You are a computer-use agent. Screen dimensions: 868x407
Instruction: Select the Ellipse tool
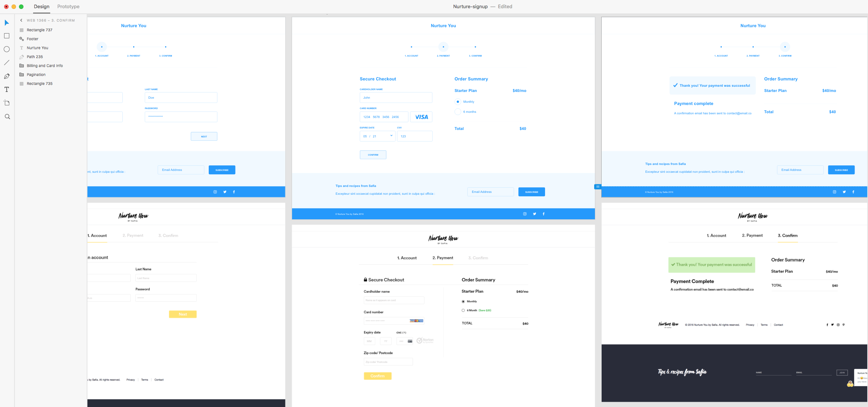click(x=7, y=49)
